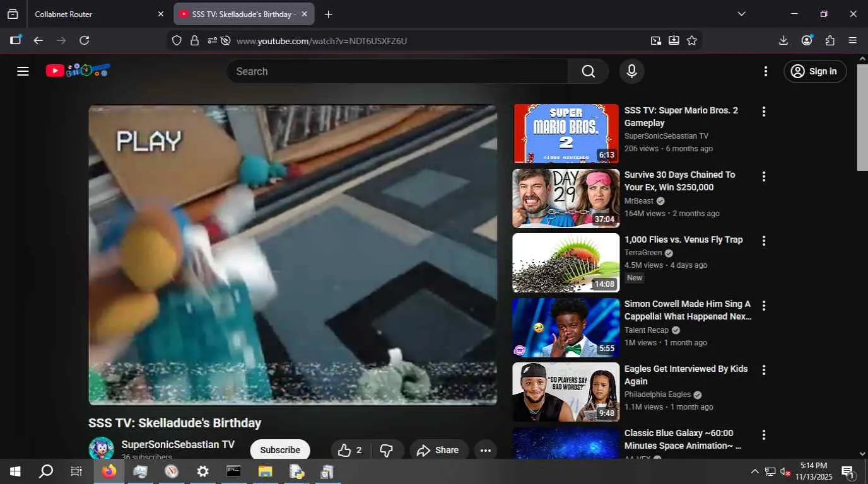Open options for Super Mario Bros. 2 video
Viewport: 868px width, 484px height.
click(763, 112)
